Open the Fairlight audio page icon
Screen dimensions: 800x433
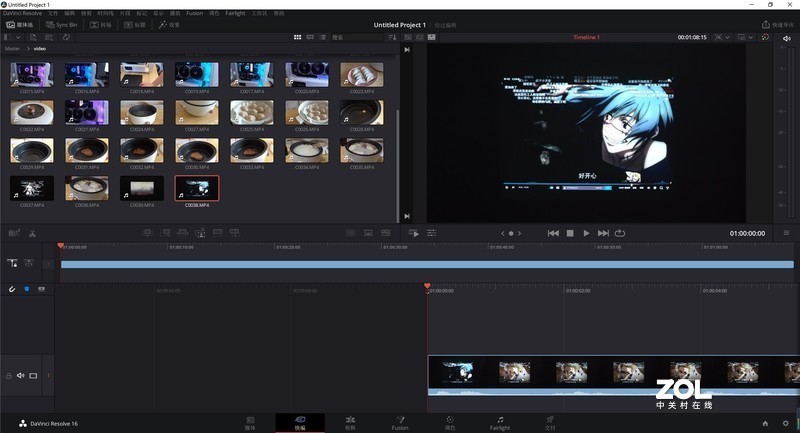tap(500, 422)
